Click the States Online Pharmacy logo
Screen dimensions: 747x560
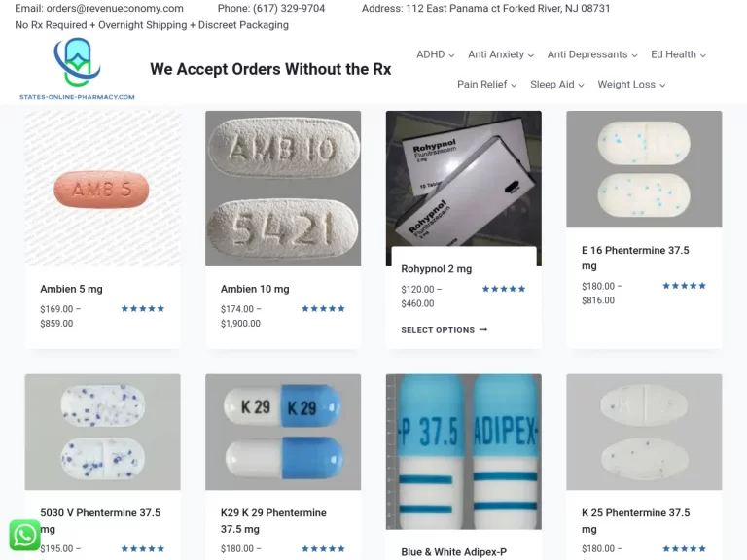(x=77, y=69)
